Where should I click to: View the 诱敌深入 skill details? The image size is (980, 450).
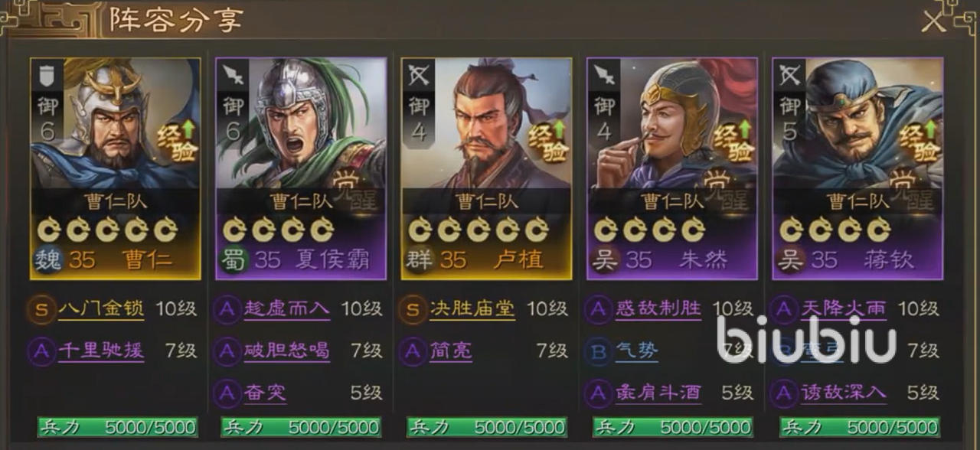844,393
